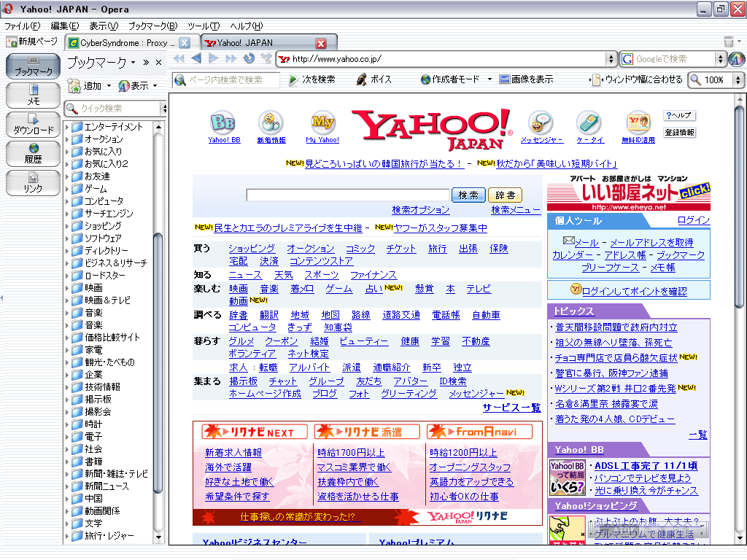The height and width of the screenshot is (560, 747).
Task: Click the Opera icon beside Google search
Action: 736,59
